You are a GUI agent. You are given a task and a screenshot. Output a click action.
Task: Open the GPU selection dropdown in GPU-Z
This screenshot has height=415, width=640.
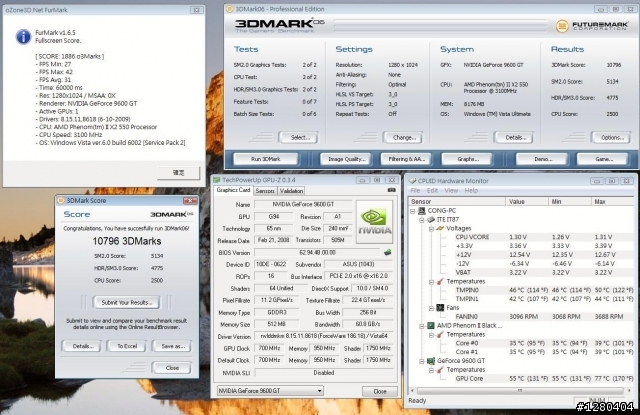tap(270, 391)
